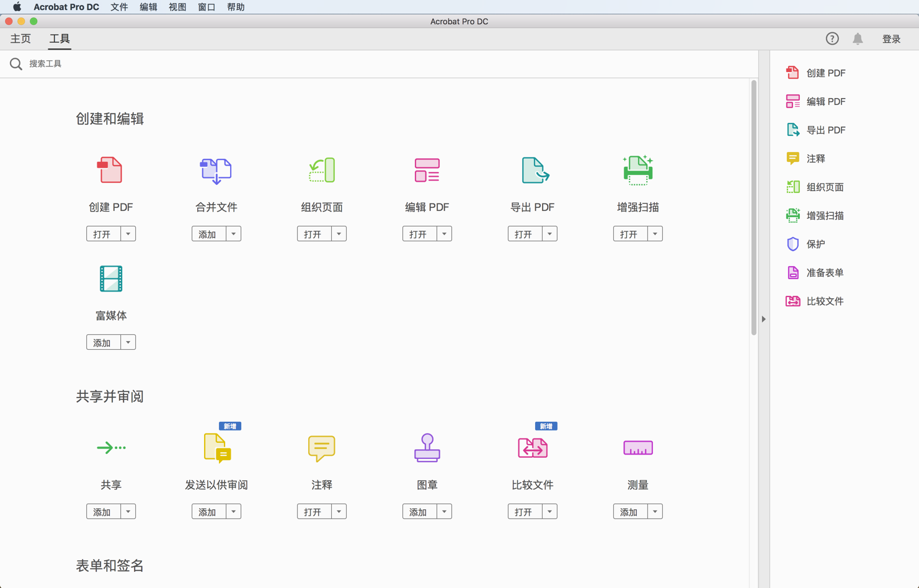The height and width of the screenshot is (588, 919).
Task: Click the 图章 stamp icon
Action: click(427, 448)
